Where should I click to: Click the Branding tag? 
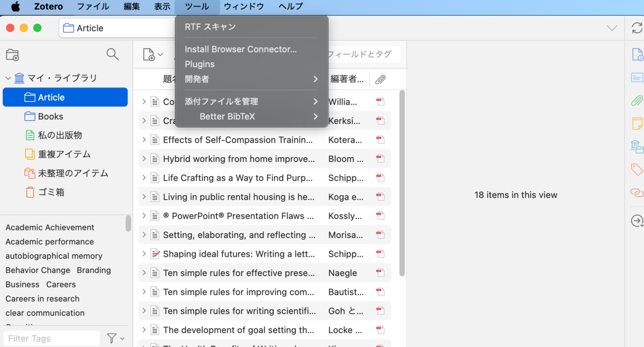tap(94, 270)
